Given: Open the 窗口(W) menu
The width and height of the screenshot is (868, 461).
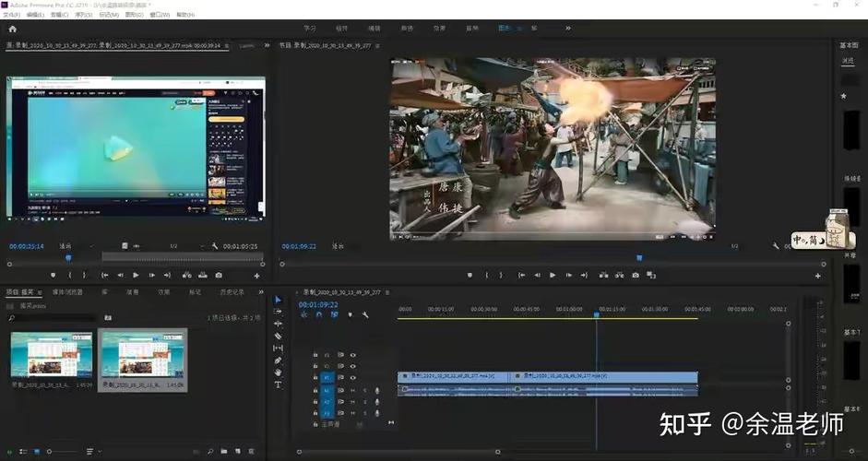Looking at the screenshot, I should pos(160,15).
